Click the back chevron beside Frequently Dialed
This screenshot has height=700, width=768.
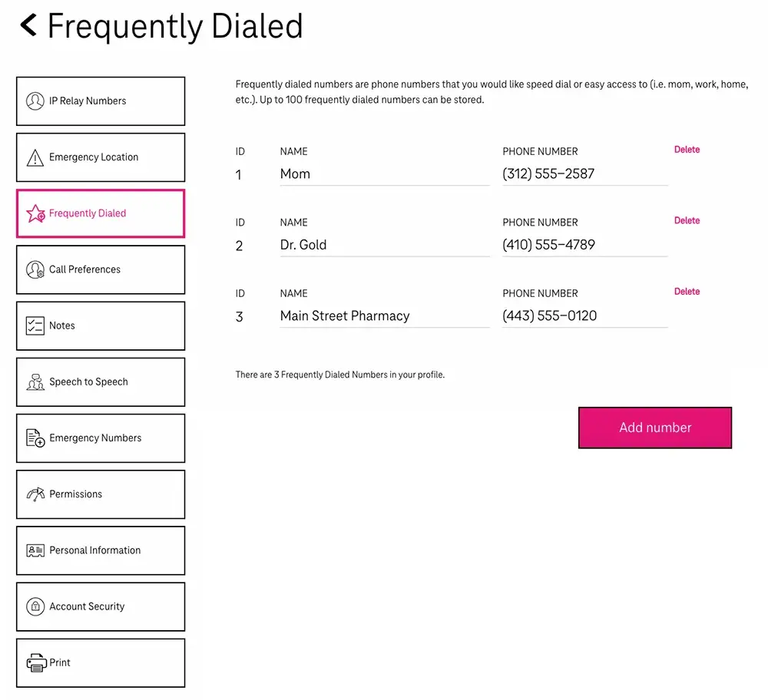tap(28, 25)
